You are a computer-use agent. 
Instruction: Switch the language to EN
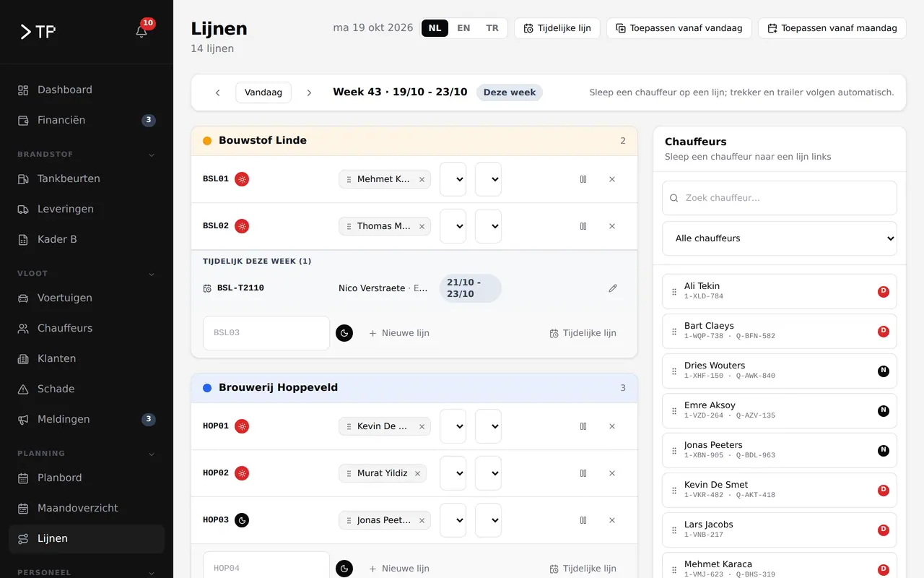[463, 28]
